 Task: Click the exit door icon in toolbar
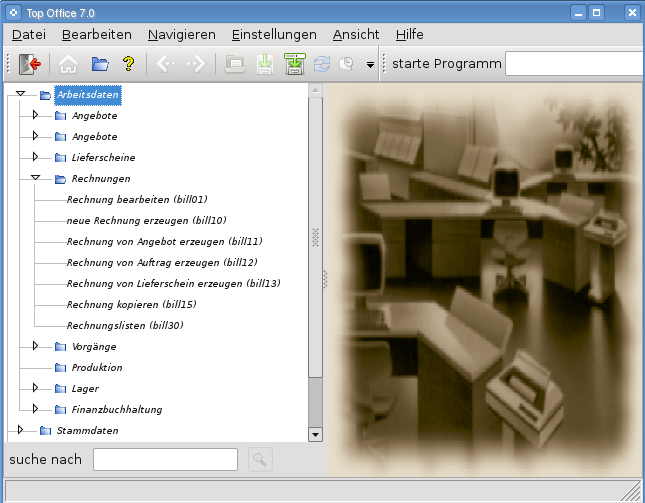click(x=30, y=64)
